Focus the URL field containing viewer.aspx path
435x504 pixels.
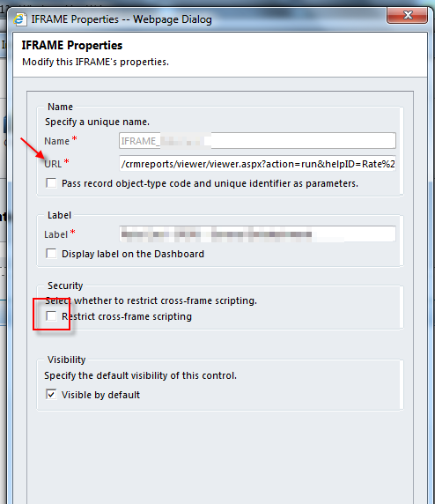point(257,164)
